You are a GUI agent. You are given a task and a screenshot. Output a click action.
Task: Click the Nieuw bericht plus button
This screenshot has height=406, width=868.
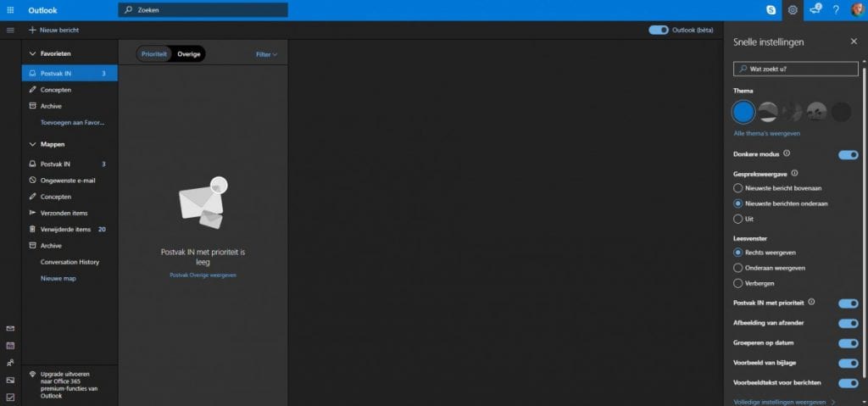pos(53,30)
